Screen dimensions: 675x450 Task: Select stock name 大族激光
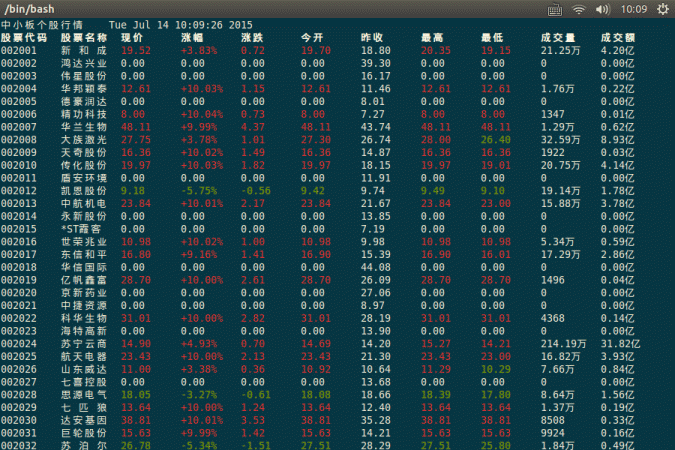(x=84, y=140)
